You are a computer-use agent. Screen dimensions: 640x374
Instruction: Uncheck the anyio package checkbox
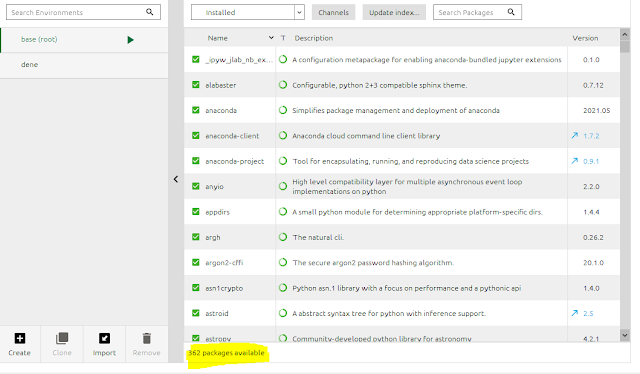(196, 186)
